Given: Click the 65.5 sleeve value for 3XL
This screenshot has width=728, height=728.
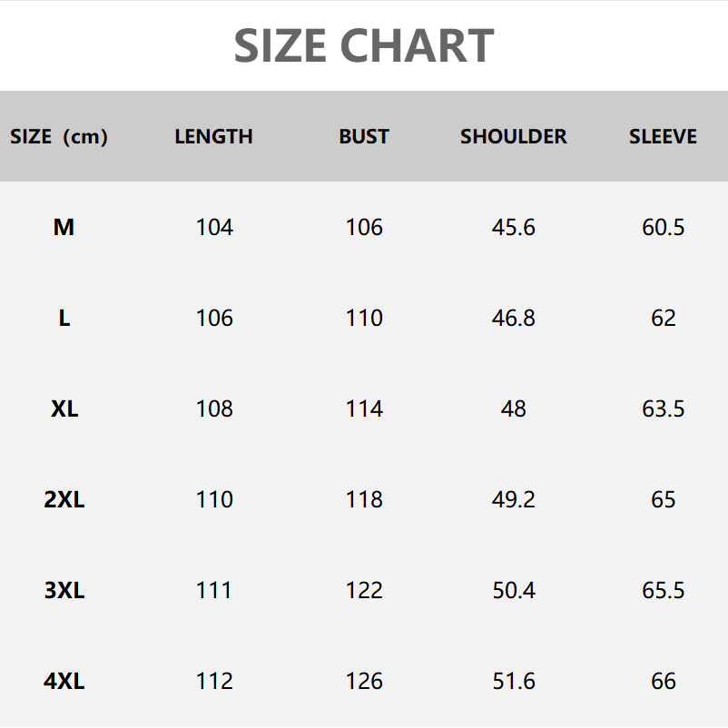Looking at the screenshot, I should 664,590.
